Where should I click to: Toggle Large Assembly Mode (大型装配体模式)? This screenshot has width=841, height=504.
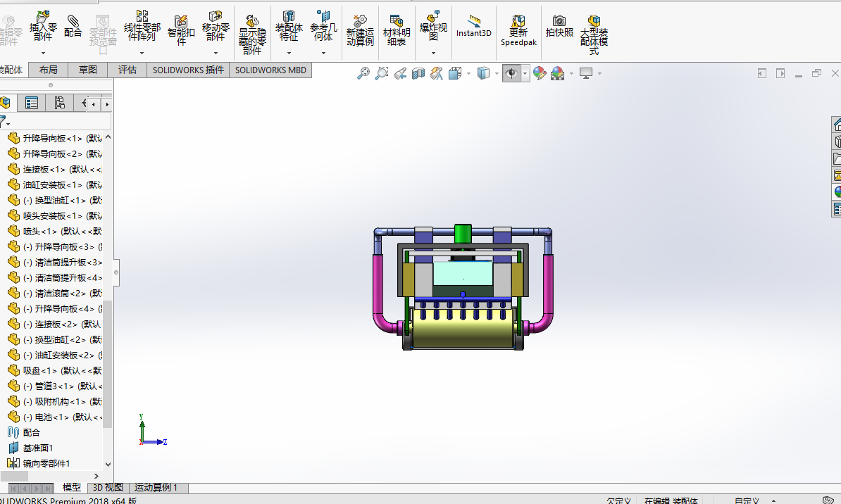point(594,35)
